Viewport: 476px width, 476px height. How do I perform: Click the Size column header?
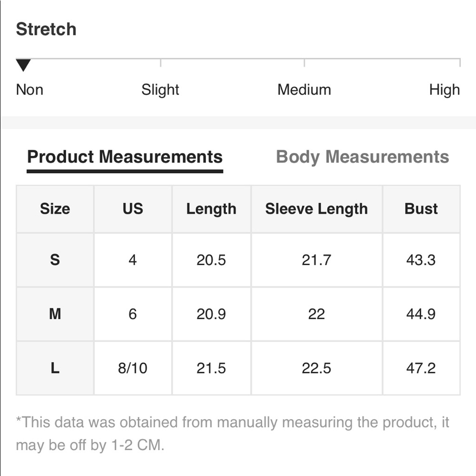pos(55,209)
